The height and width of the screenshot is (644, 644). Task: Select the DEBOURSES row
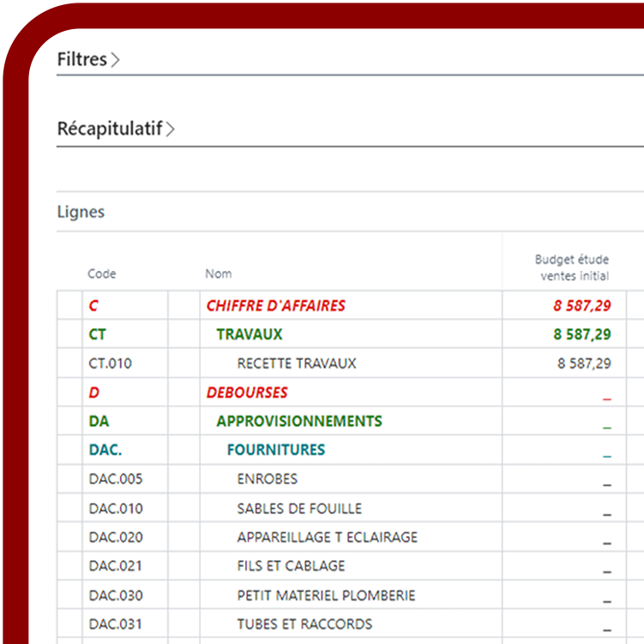[x=247, y=393]
